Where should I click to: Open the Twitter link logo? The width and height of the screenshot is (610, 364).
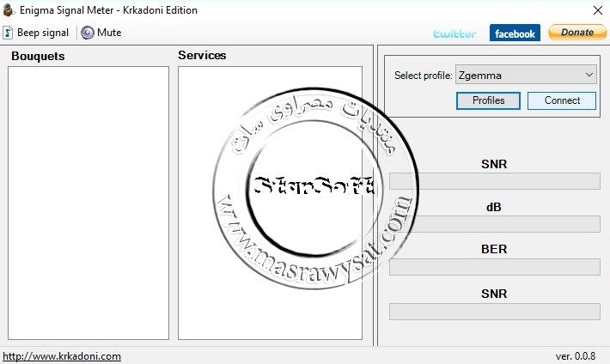pos(454,33)
